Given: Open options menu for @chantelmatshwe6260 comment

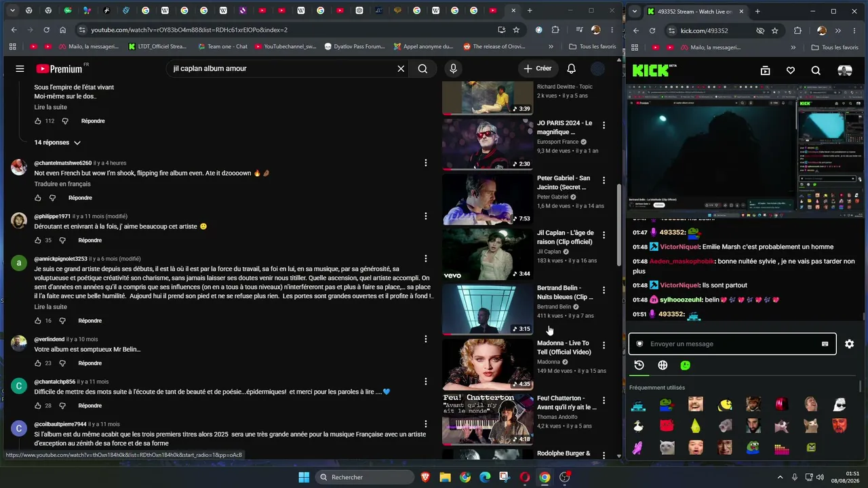Looking at the screenshot, I should (x=426, y=163).
